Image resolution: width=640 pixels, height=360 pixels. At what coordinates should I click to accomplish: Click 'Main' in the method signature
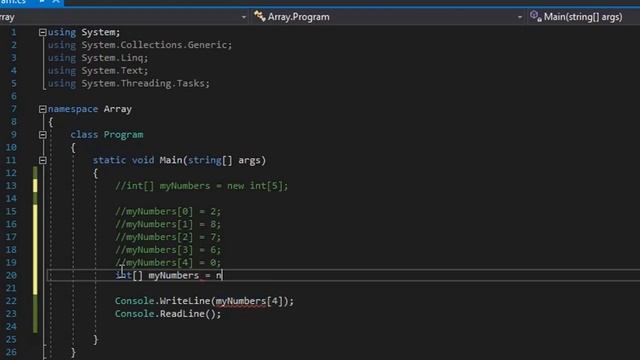[x=171, y=160]
